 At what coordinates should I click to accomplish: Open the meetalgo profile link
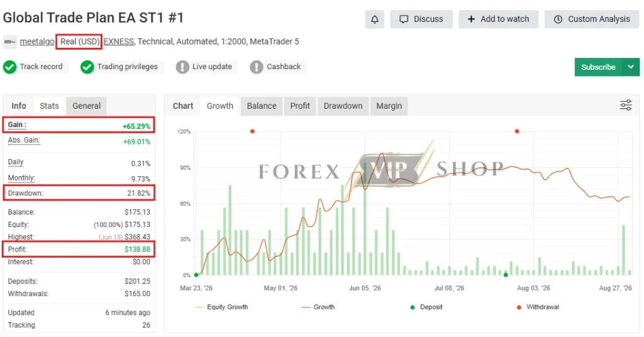click(x=37, y=41)
